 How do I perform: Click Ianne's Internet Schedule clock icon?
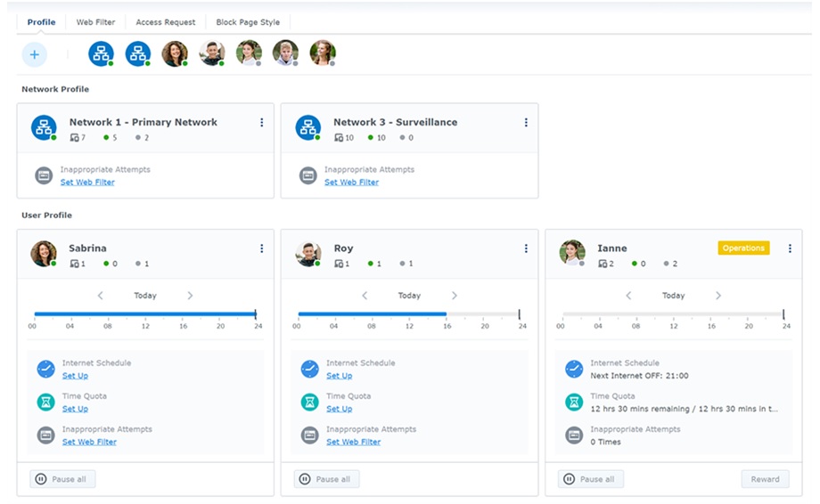click(574, 370)
